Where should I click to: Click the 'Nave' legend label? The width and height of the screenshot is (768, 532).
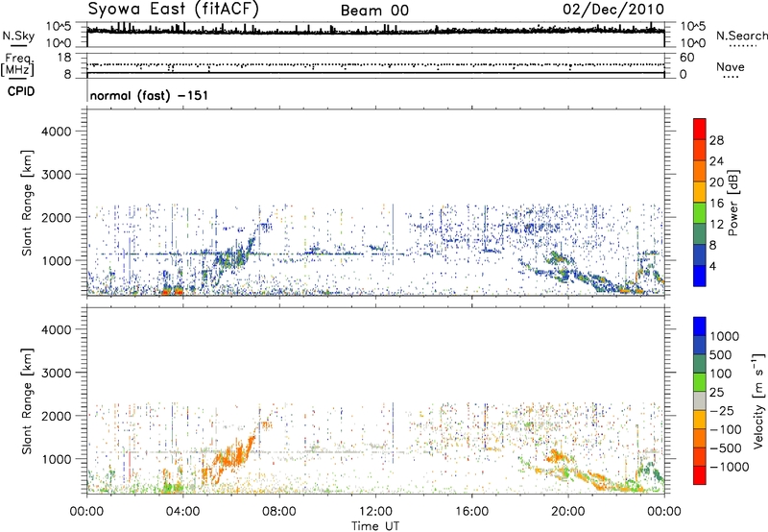coord(730,67)
